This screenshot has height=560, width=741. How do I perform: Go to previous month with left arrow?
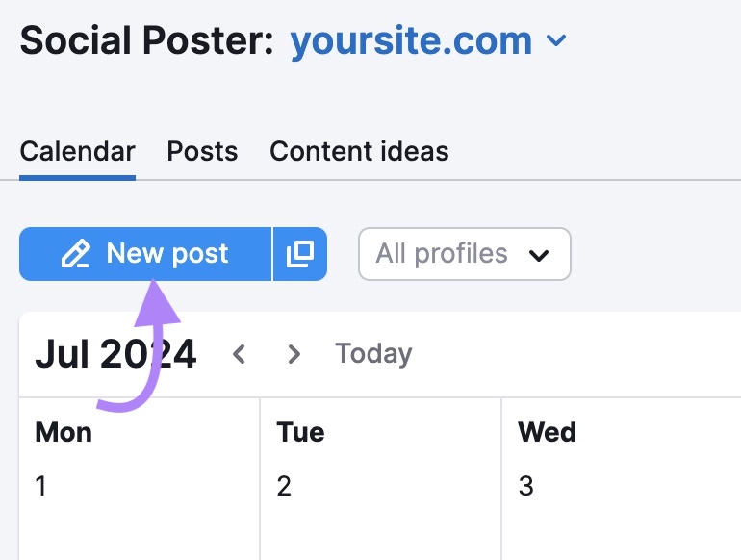click(x=240, y=354)
